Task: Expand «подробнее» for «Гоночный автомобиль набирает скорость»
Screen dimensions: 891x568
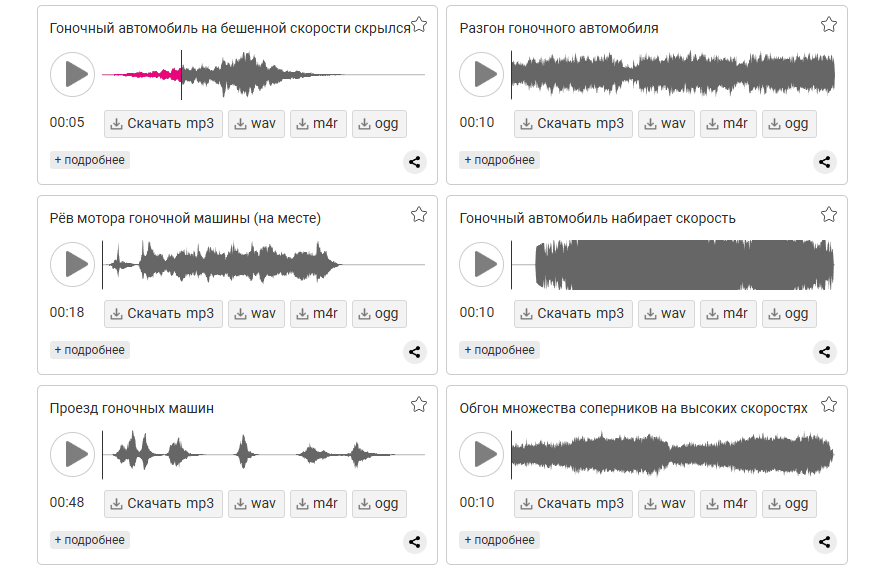Action: pyautogui.click(x=499, y=350)
